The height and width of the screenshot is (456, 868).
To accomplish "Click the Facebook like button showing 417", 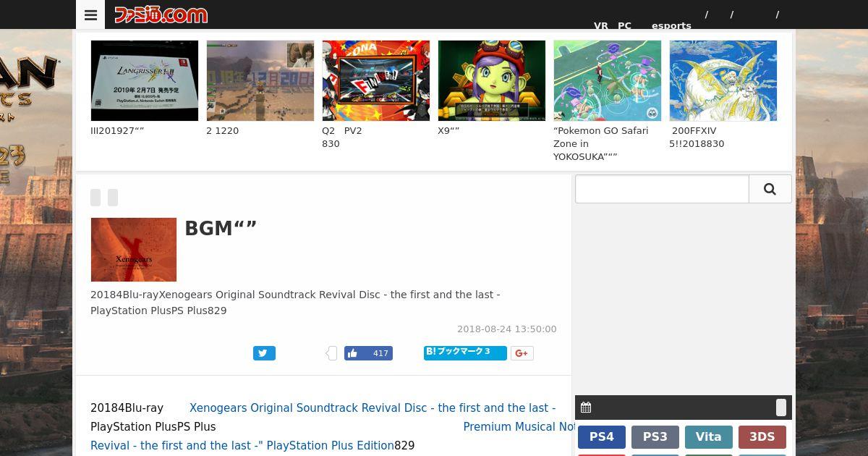I will tap(368, 353).
